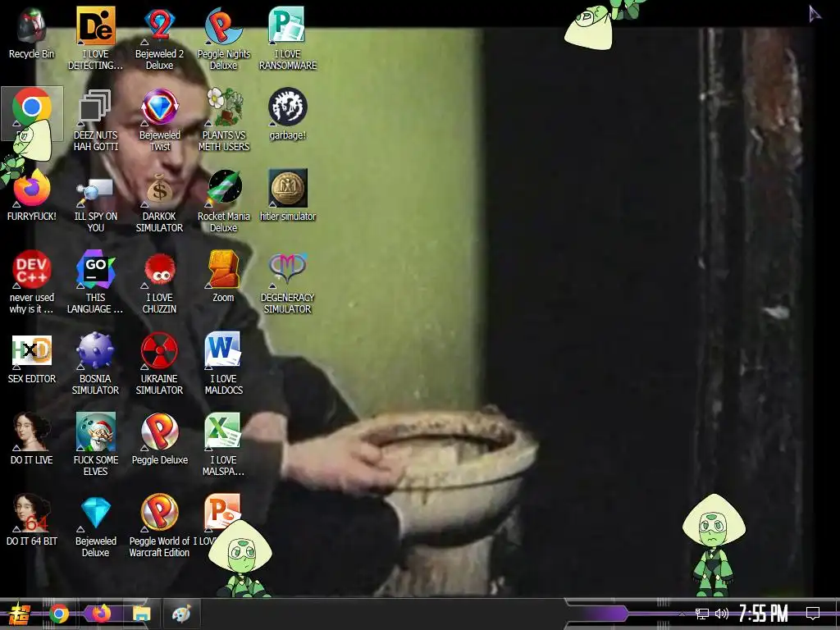Launch the Zoom desktop shortcut
Viewport: 840px width, 630px height.
223,277
